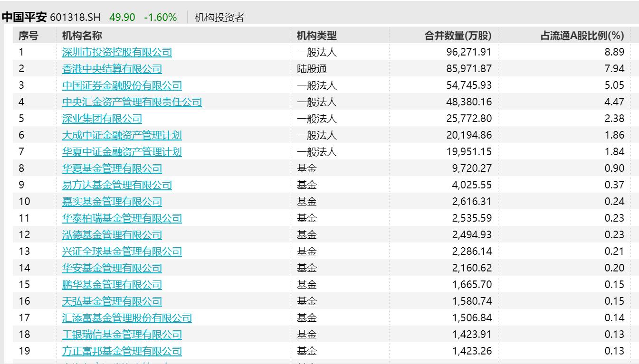Click the 陆股通 type cell
The image size is (639, 364).
312,69
